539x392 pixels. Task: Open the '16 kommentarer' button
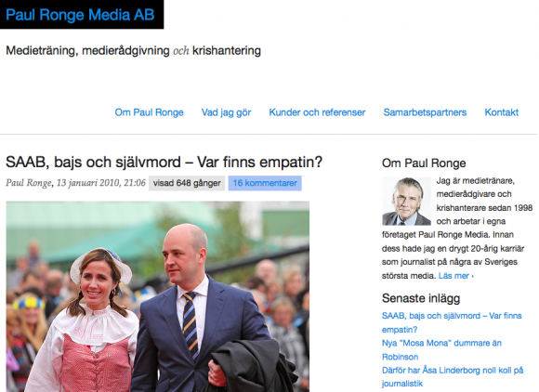pyautogui.click(x=265, y=183)
